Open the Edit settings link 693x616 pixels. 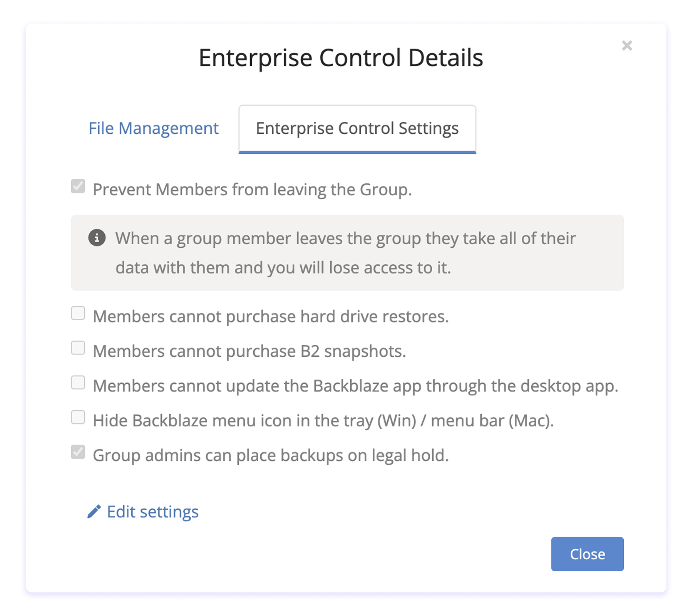point(152,511)
